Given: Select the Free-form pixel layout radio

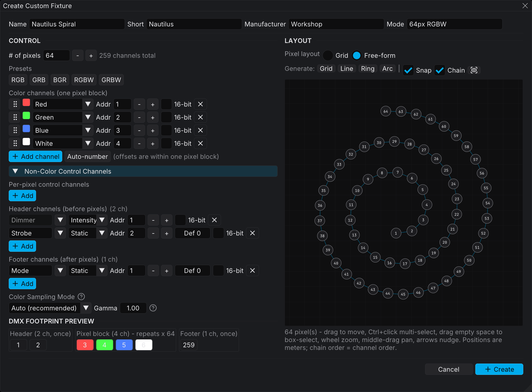Looking at the screenshot, I should click(x=357, y=55).
